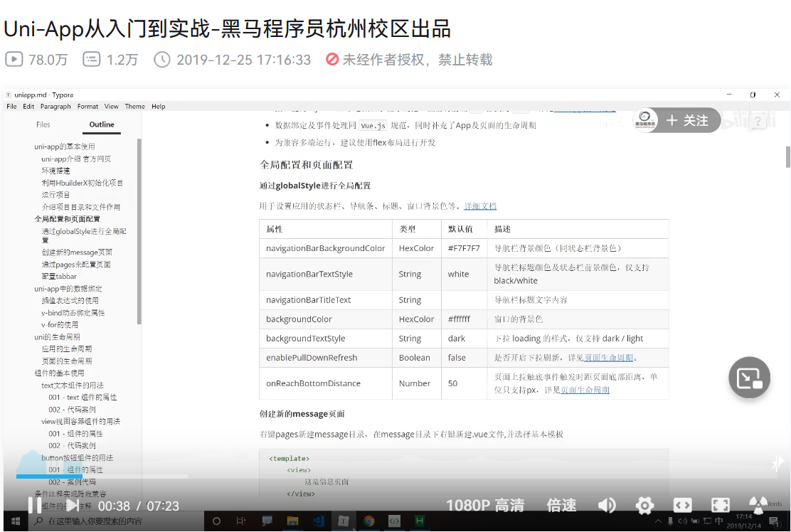Open the Format menu
The width and height of the screenshot is (791, 532).
pos(87,107)
